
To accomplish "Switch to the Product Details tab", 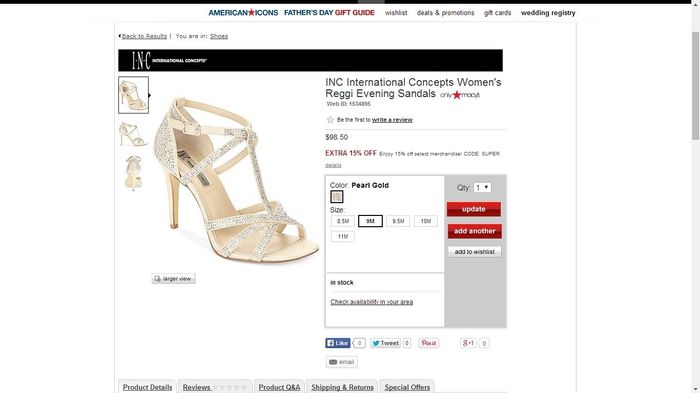I will [147, 387].
